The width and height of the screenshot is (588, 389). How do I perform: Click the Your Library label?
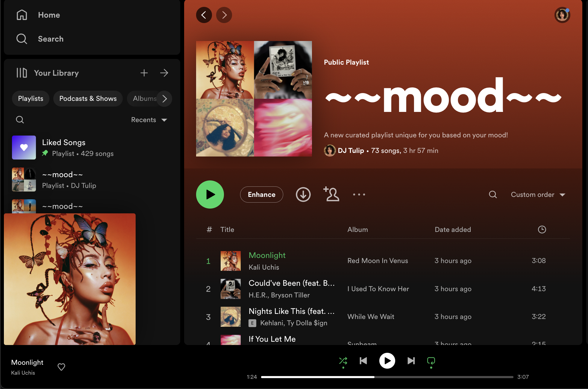point(56,73)
